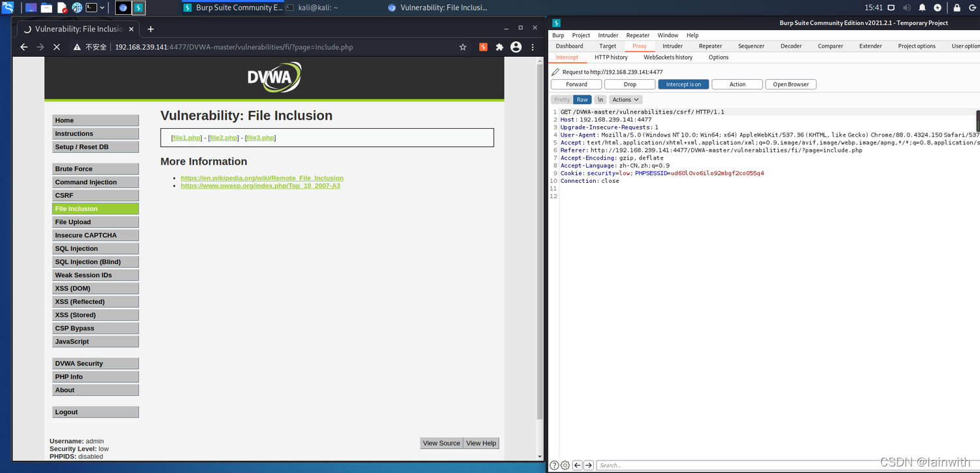Forward the intercepted request
The image size is (980, 473).
(576, 84)
